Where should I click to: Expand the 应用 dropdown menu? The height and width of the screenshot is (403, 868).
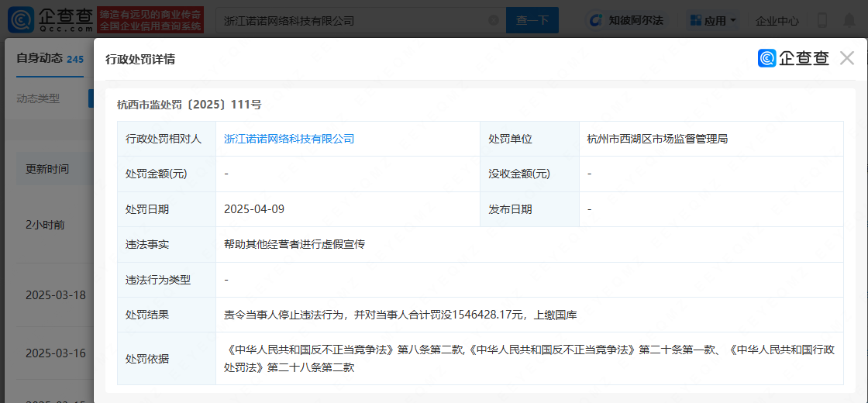coord(711,21)
